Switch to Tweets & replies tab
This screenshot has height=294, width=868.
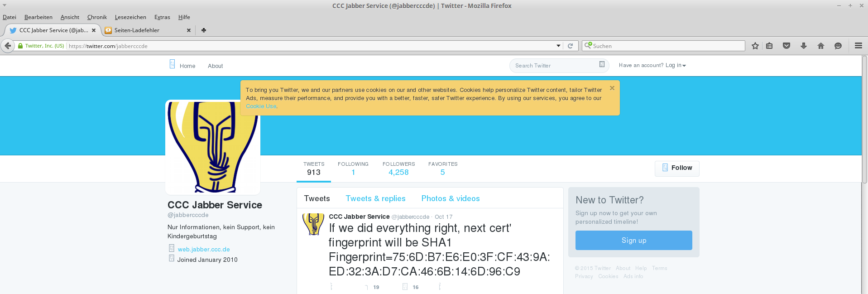375,198
